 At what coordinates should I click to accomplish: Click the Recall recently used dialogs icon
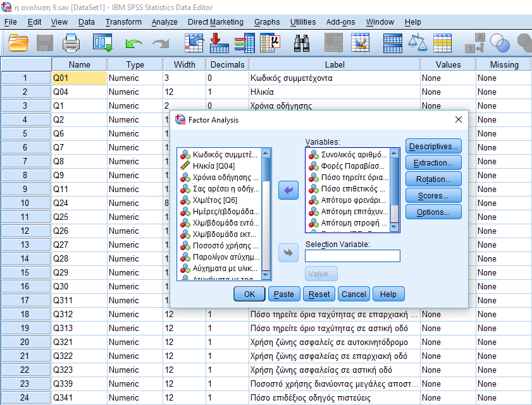(x=102, y=43)
